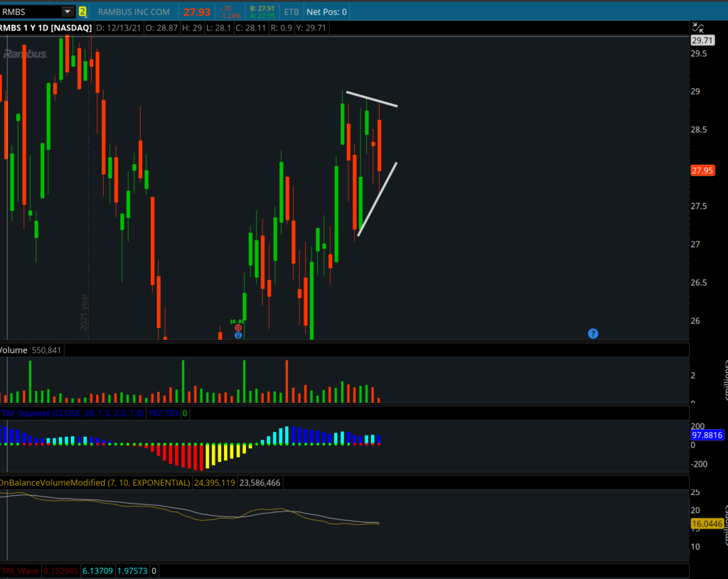
Task: Click the -1.24% percent change value
Action: point(230,16)
